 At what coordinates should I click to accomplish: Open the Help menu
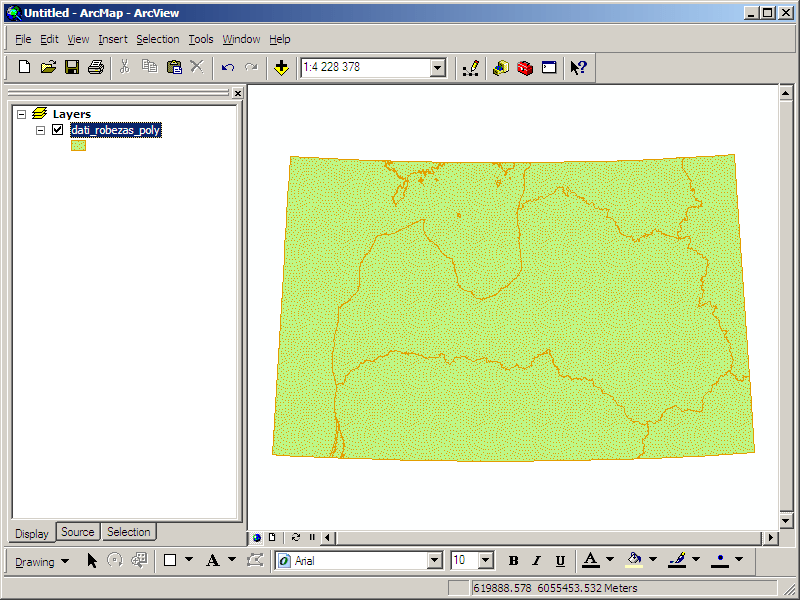pyautogui.click(x=280, y=39)
